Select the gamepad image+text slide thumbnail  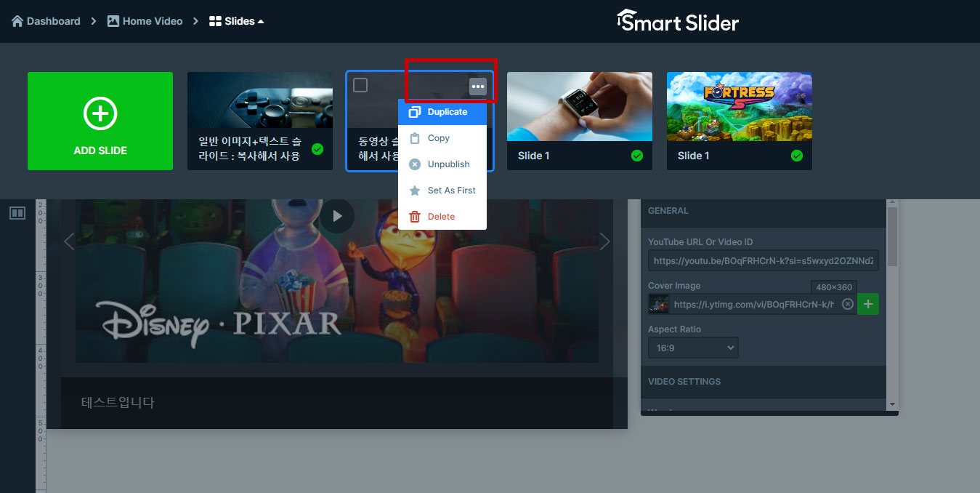(260, 100)
